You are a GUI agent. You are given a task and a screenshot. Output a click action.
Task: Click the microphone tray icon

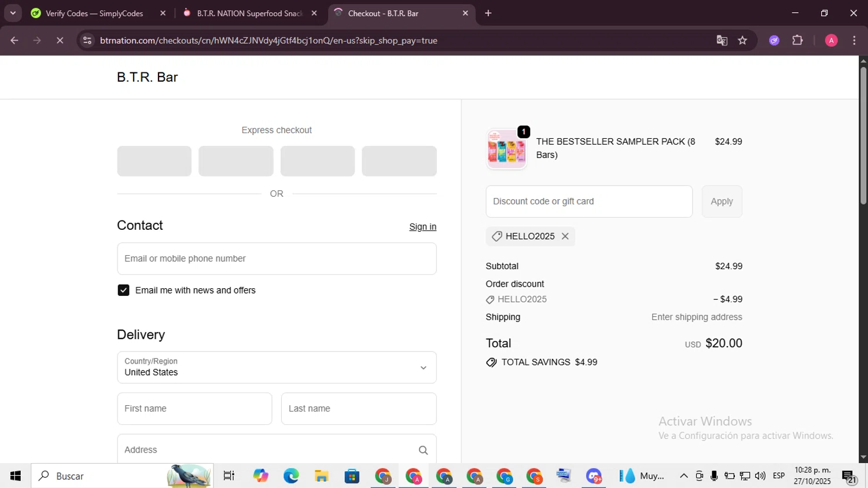[x=714, y=476]
